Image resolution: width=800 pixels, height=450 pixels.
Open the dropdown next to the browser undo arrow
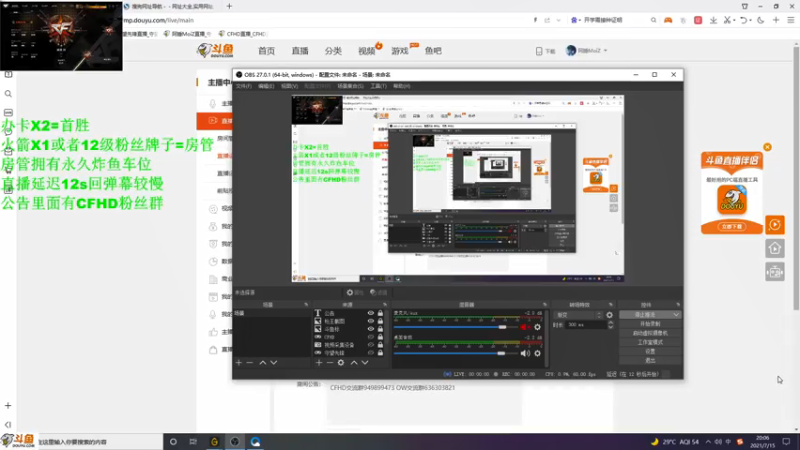[751, 20]
